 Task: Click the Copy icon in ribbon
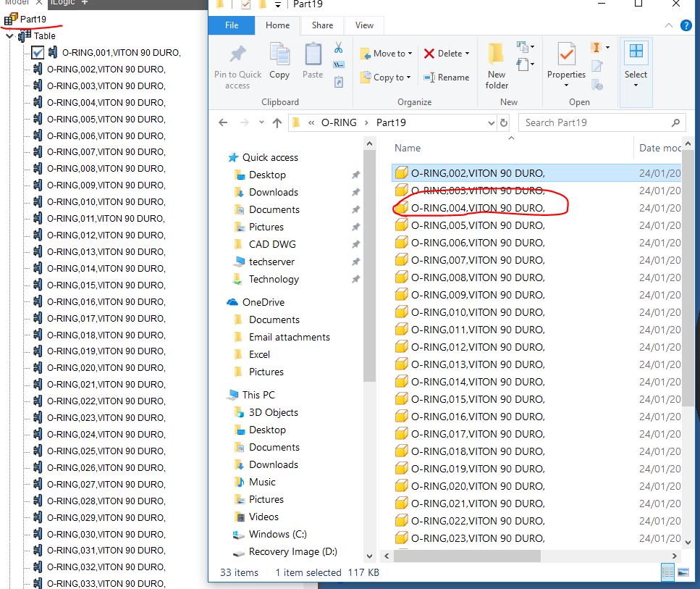(279, 54)
